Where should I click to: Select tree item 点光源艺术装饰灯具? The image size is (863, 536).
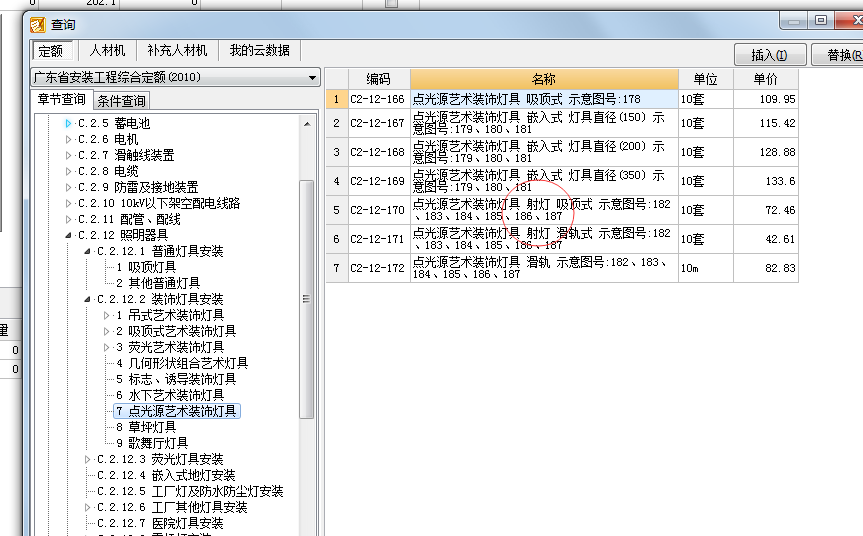176,411
